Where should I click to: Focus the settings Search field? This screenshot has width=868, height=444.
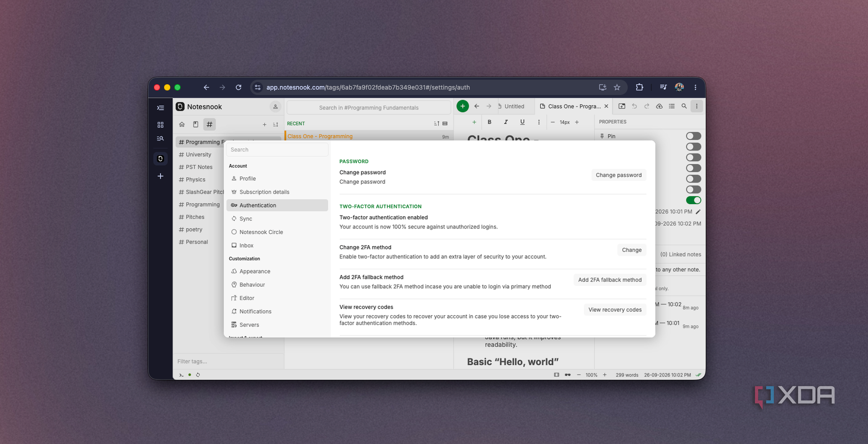[277, 150]
